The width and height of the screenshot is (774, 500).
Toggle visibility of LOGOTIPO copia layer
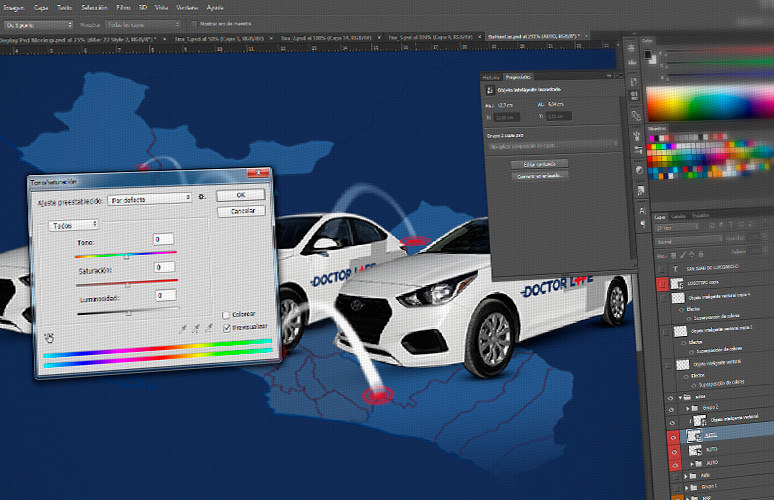(662, 284)
